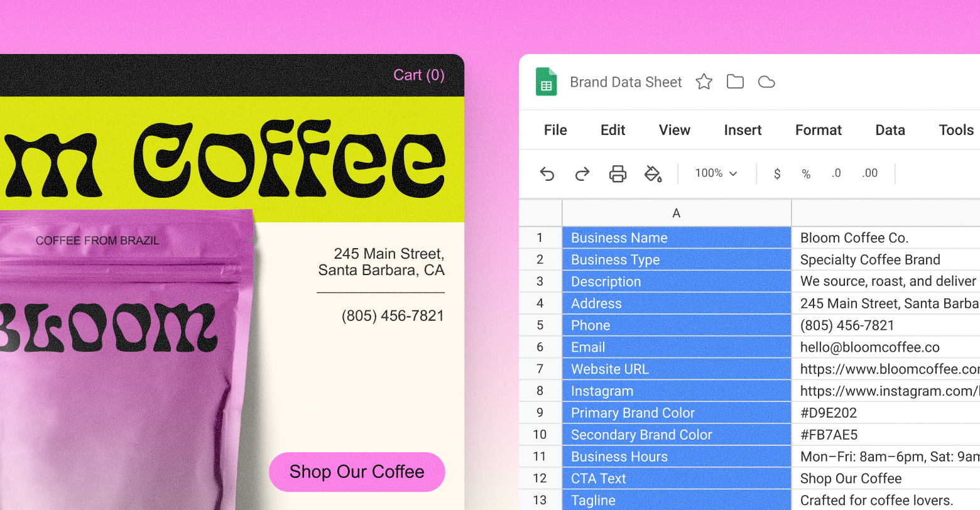Open the Insert menu

tap(743, 130)
